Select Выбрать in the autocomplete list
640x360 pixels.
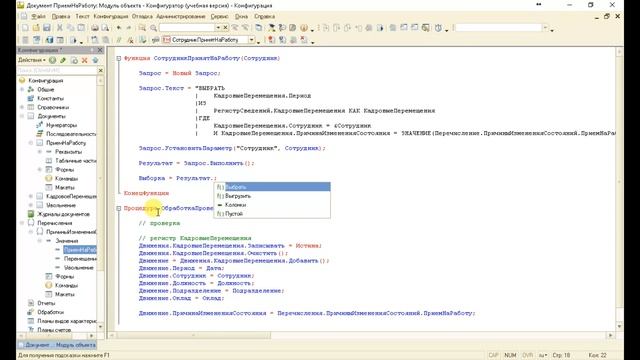272,187
